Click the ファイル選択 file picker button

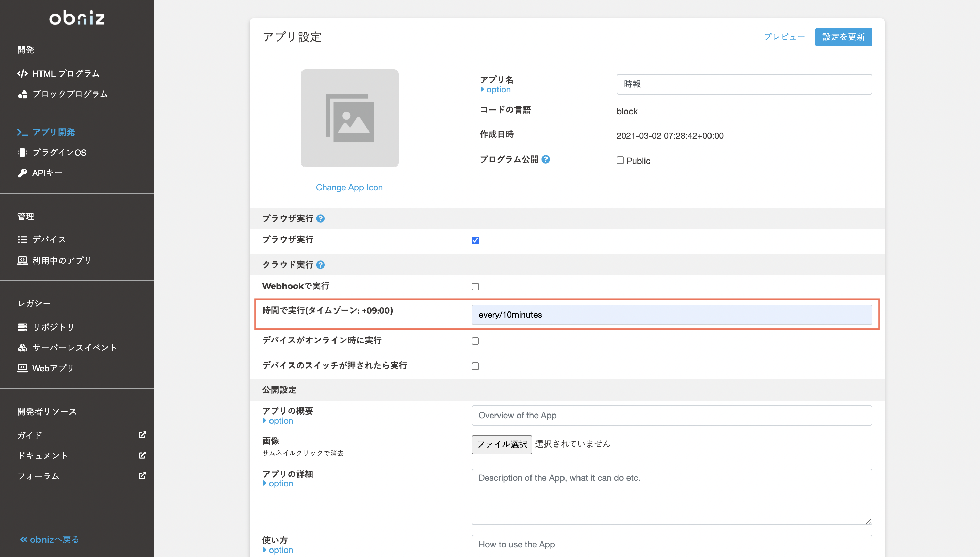502,444
